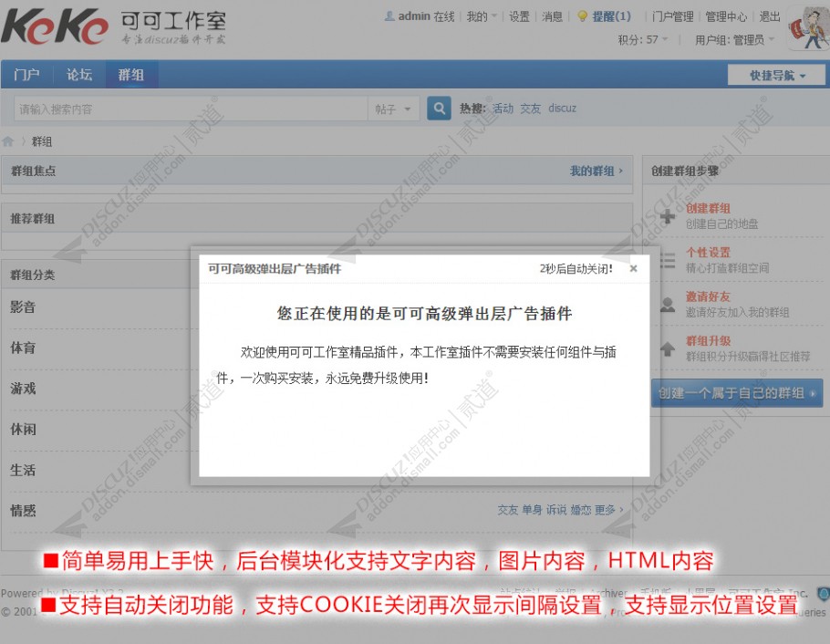Screen dimensions: 830x644
Task: Click the home icon in breadcrumb
Action: pyautogui.click(x=8, y=141)
